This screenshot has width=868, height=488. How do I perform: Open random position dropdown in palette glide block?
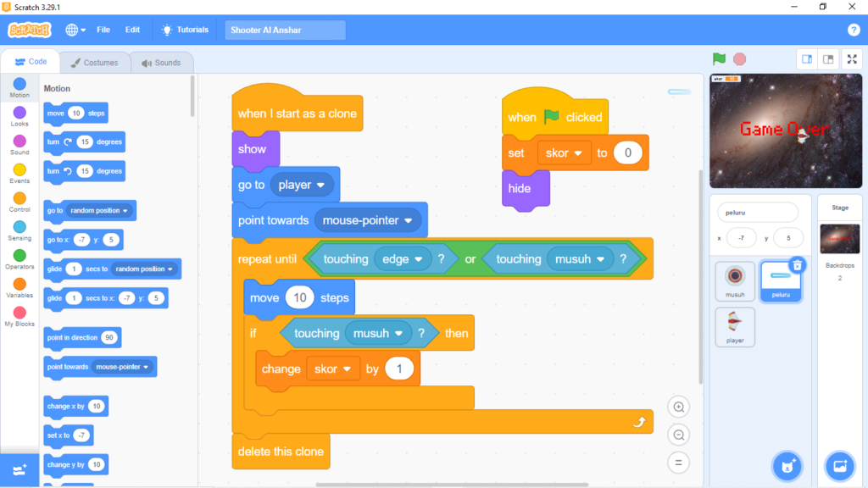pos(144,269)
